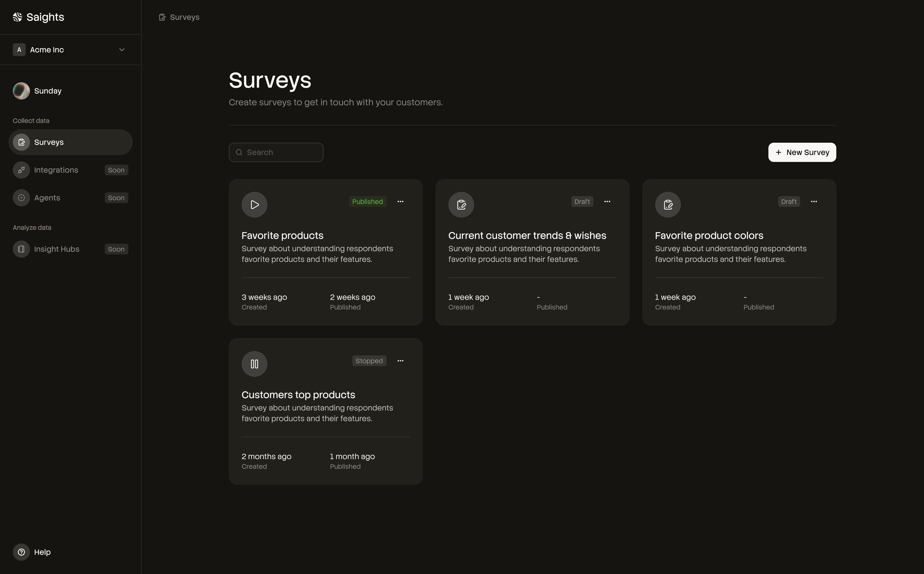Click the Surveys breadcrumb at top

(x=184, y=17)
